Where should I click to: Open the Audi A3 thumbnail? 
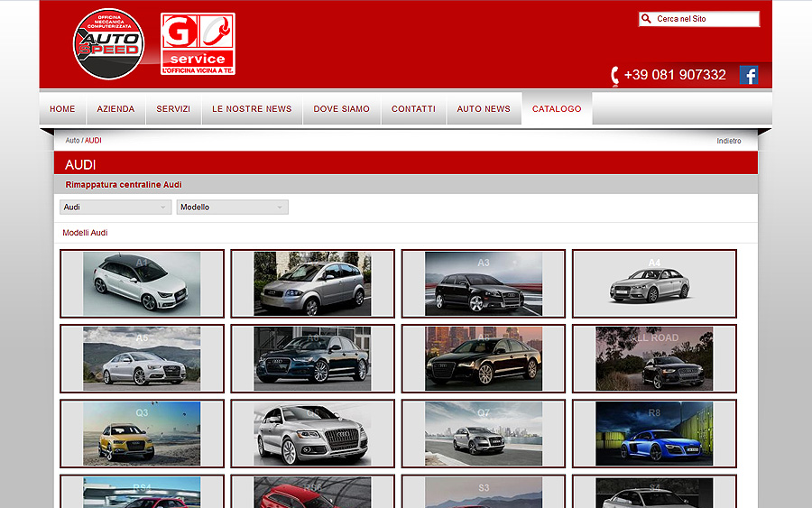pyautogui.click(x=484, y=283)
